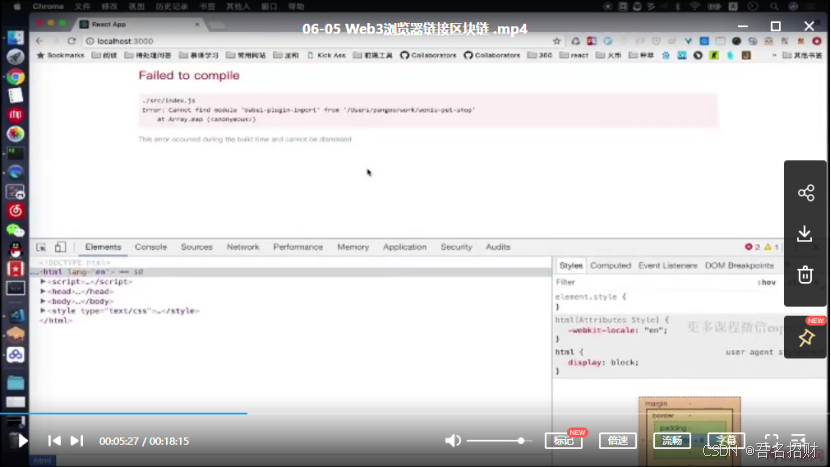Open the Network tab in DevTools
Image resolution: width=831 pixels, height=467 pixels.
click(x=243, y=247)
